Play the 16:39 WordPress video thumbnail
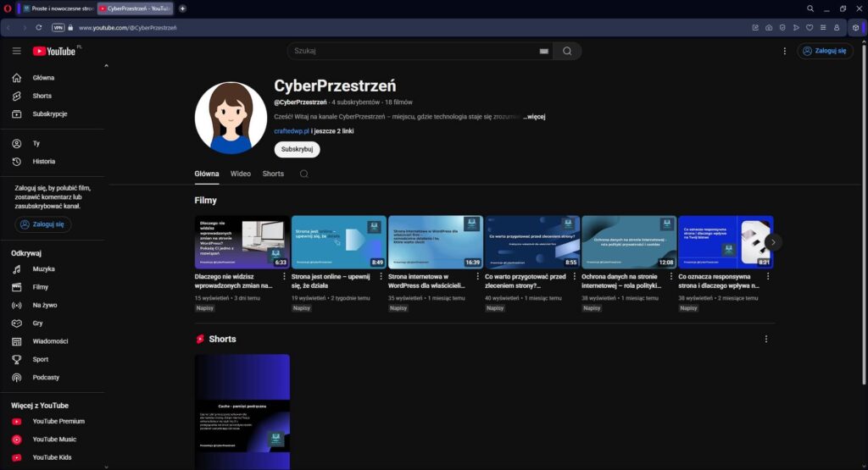The height and width of the screenshot is (470, 868). click(x=435, y=242)
